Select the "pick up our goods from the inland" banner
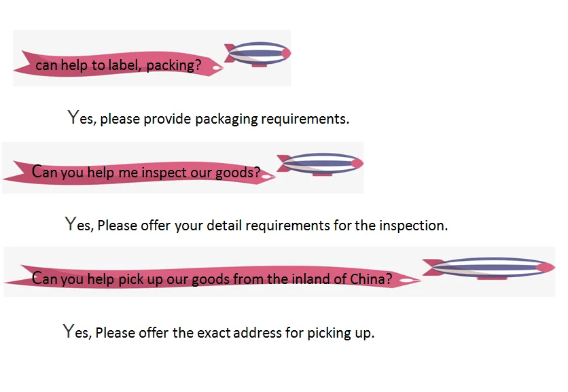 212,279
